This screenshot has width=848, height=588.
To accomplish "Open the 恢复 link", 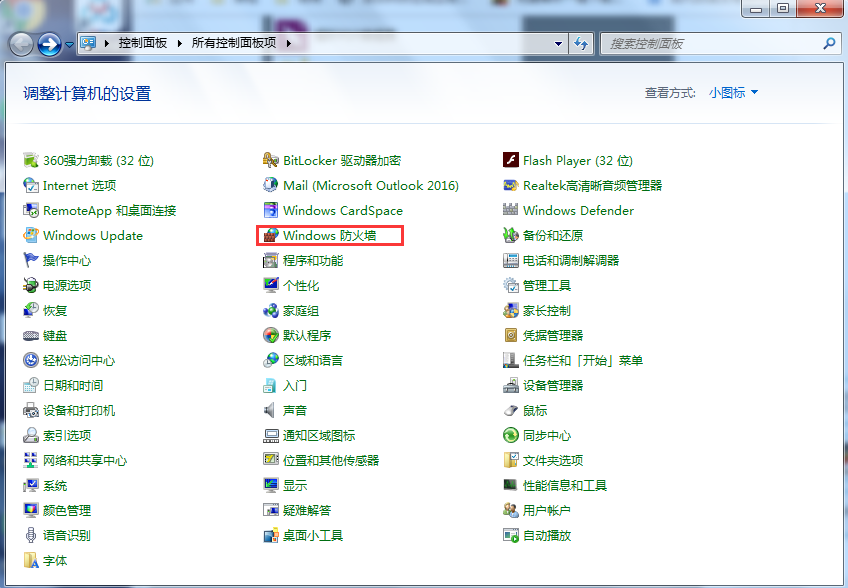I will tap(55, 310).
